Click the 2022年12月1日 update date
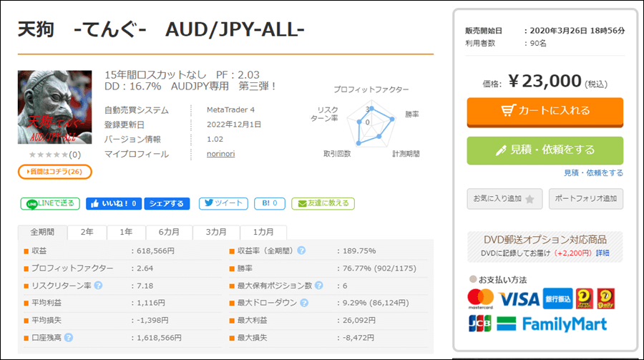644x360 pixels. [234, 125]
